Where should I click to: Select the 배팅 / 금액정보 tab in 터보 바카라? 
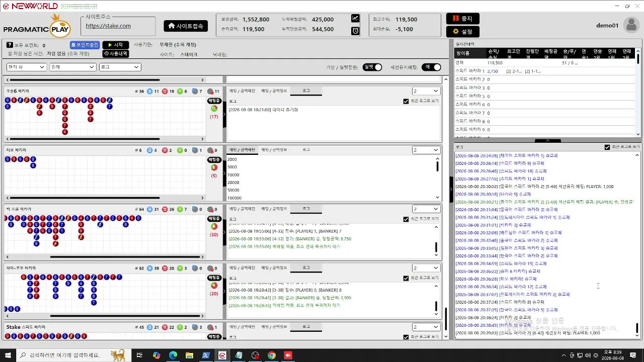point(274,150)
